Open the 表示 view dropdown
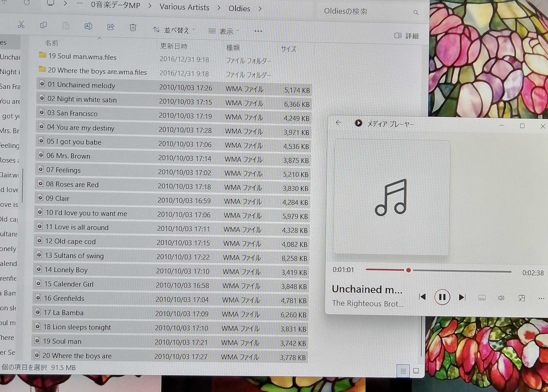Image resolution: width=548 pixels, height=392 pixels. coord(223,31)
